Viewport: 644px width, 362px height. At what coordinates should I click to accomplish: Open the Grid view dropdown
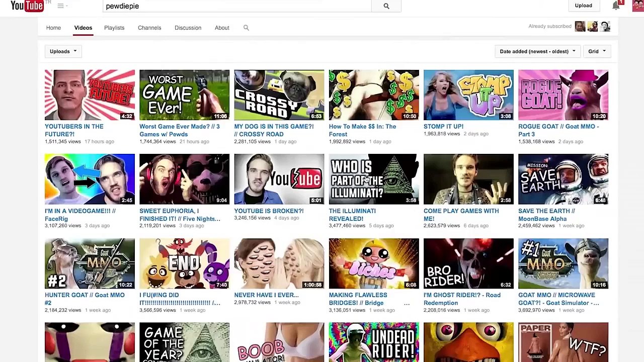(x=597, y=51)
